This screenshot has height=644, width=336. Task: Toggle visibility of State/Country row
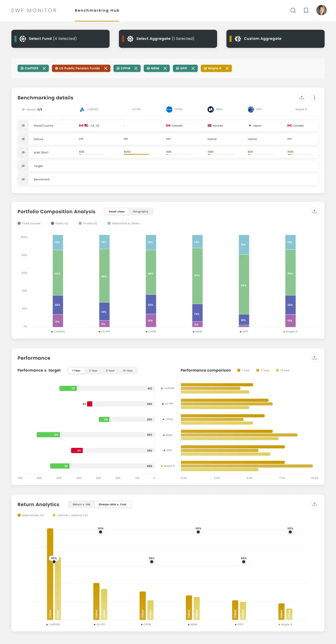(x=23, y=125)
